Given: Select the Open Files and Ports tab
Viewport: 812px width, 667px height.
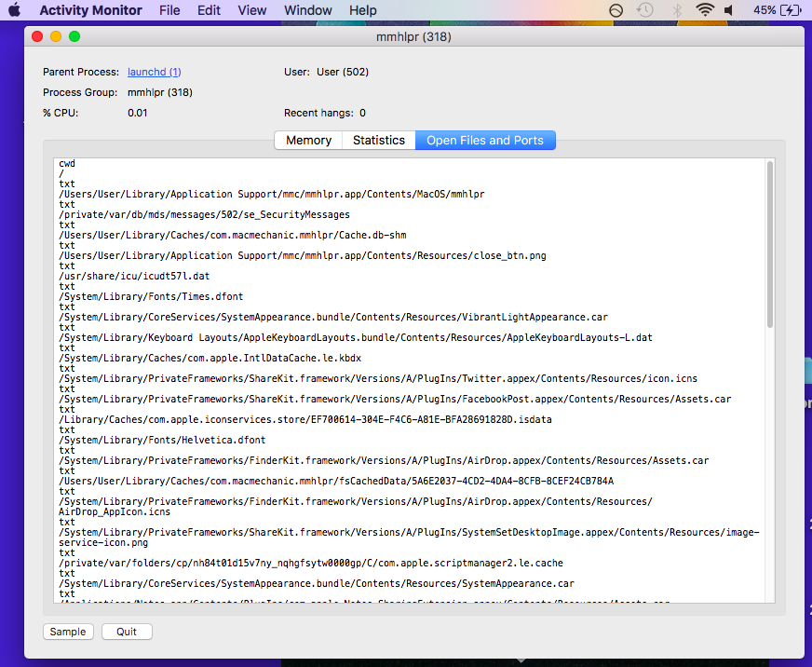Looking at the screenshot, I should pos(485,140).
